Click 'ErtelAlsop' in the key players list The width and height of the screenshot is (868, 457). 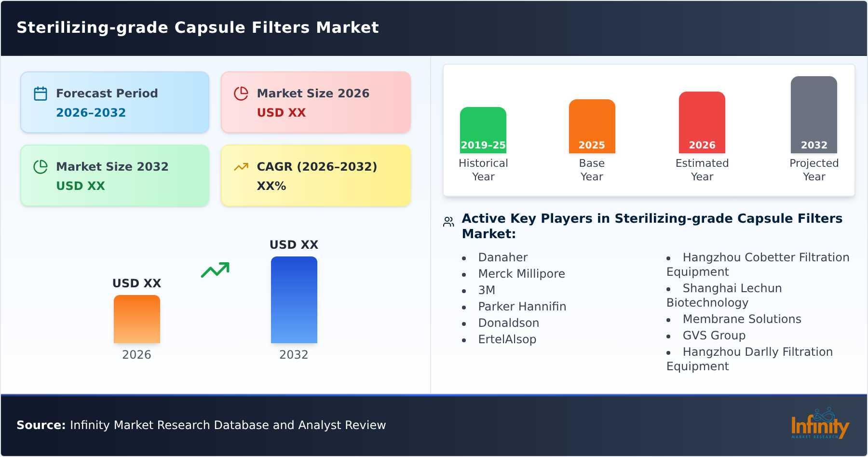(x=507, y=339)
